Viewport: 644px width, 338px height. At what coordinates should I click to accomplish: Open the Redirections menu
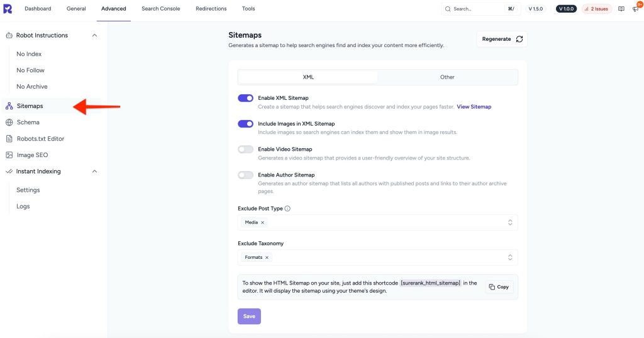pos(211,9)
